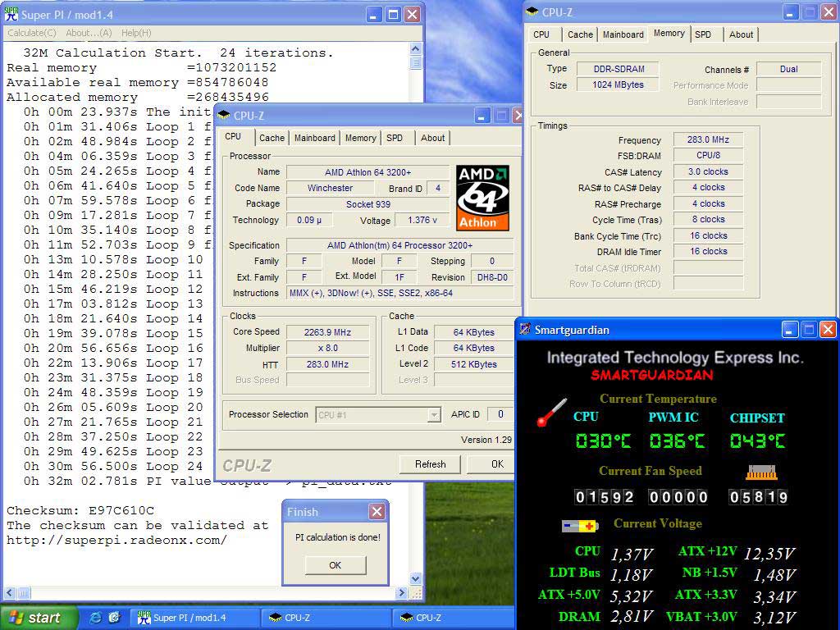Open the About...(A) menu in Super PI
The image size is (840, 630).
pyautogui.click(x=89, y=33)
